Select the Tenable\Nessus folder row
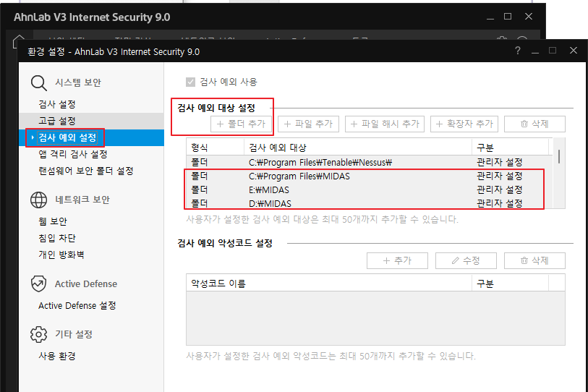588x392 pixels. pyautogui.click(x=370, y=163)
